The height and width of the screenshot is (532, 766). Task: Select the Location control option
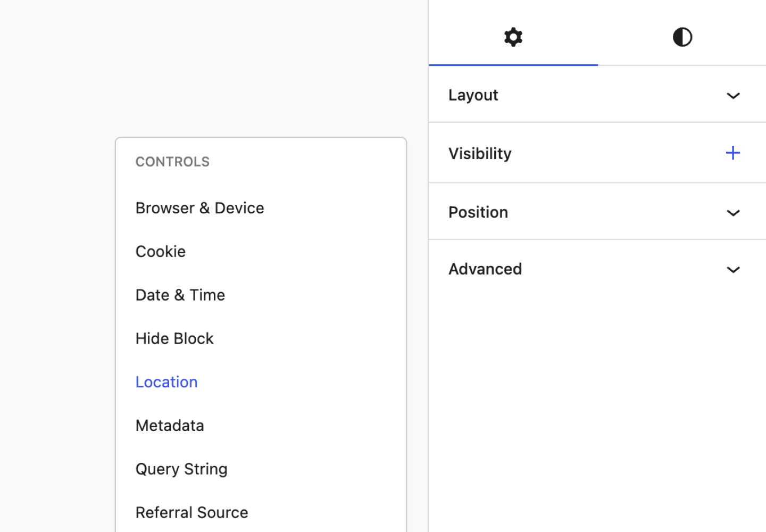pos(166,382)
